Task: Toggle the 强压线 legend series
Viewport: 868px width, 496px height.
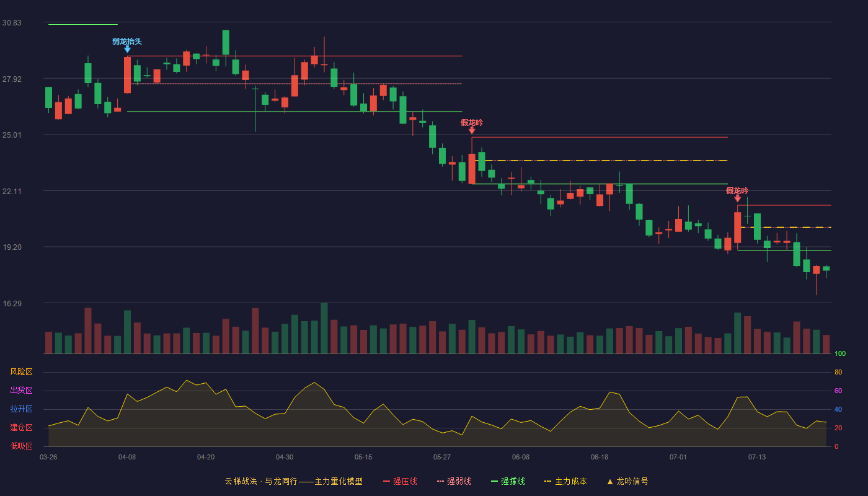Action: [x=400, y=481]
